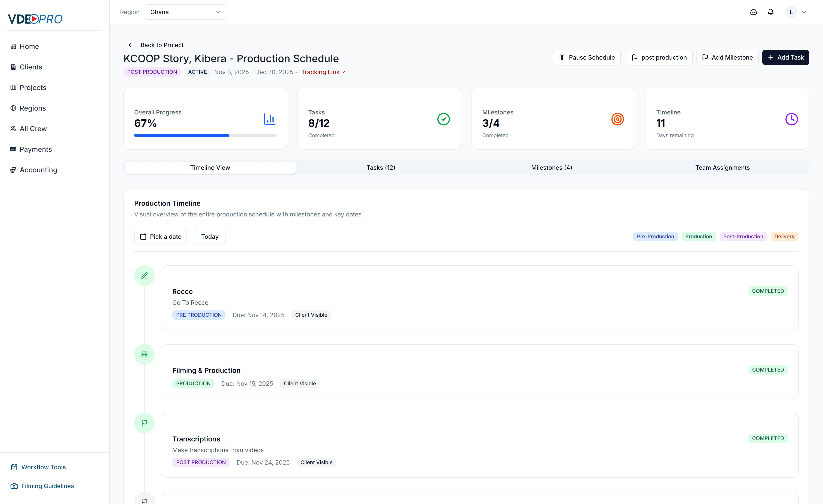Click the bar chart icon on Overall Progress card
Screen dimensions: 823x504
click(269, 119)
